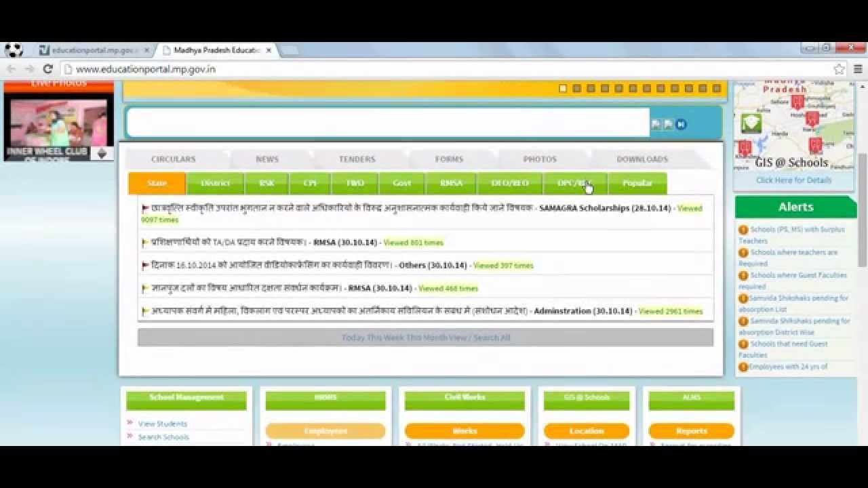Open the Search Schools link

pos(163,437)
